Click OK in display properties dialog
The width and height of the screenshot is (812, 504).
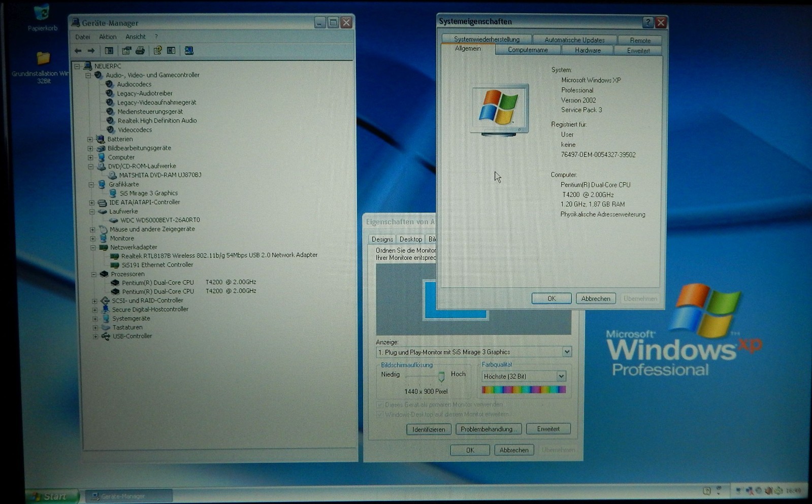tap(470, 450)
